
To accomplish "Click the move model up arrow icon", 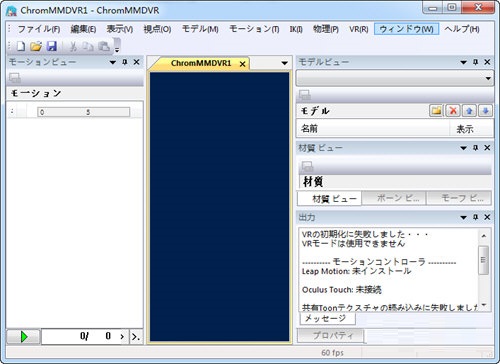I will pos(469,110).
